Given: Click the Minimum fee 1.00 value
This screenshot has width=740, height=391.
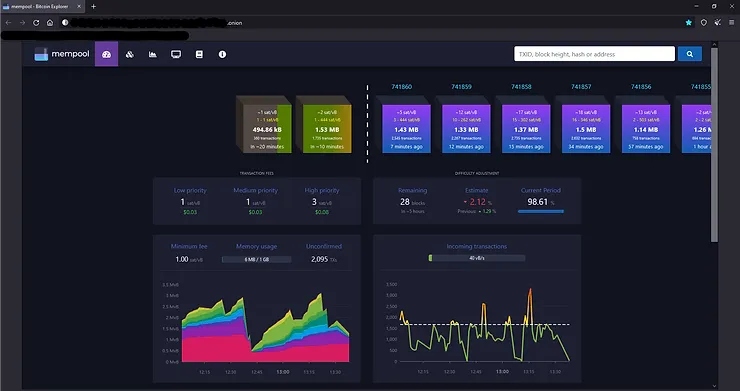Looking at the screenshot, I should (x=189, y=259).
